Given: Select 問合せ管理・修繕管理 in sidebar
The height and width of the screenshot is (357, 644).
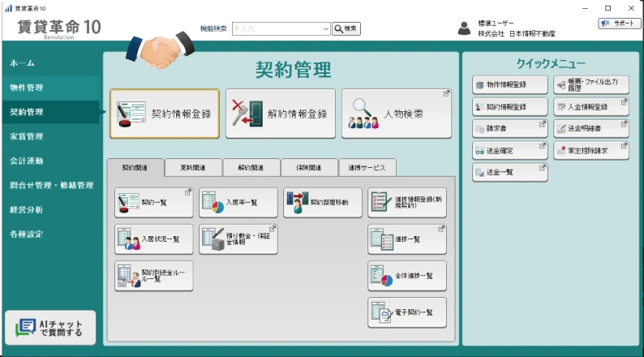Looking at the screenshot, I should 50,185.
